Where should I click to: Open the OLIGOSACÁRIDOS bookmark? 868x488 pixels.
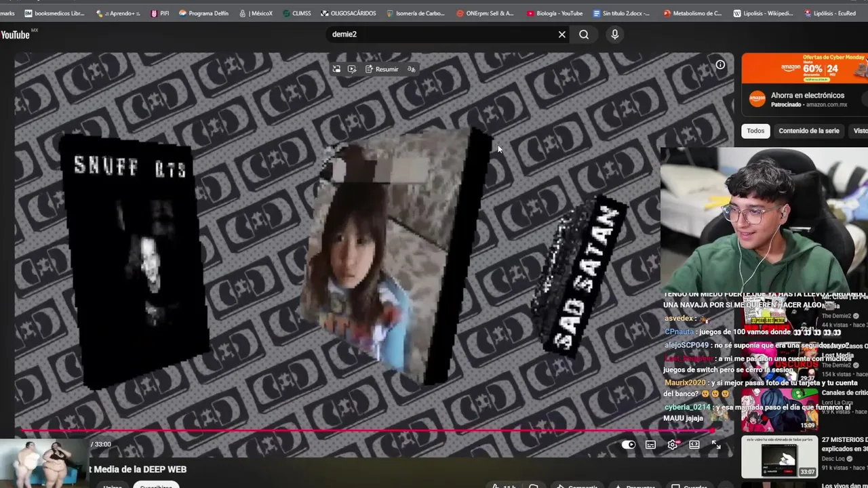(x=349, y=13)
